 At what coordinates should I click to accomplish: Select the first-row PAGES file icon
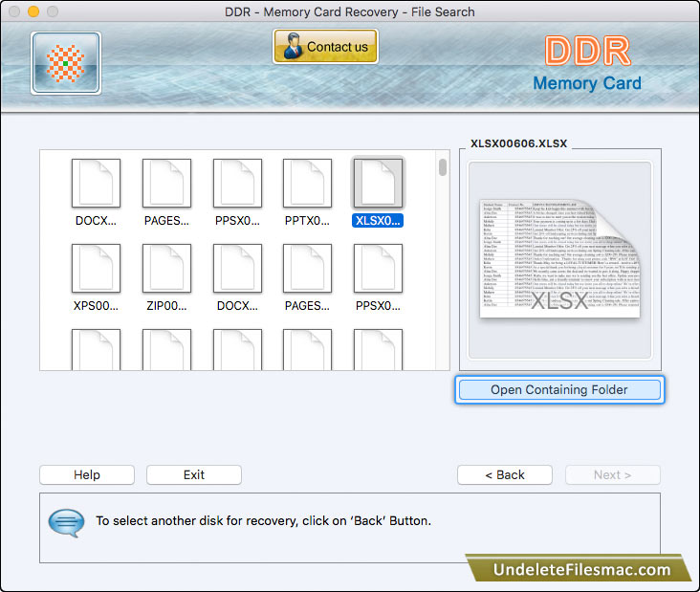click(x=166, y=183)
